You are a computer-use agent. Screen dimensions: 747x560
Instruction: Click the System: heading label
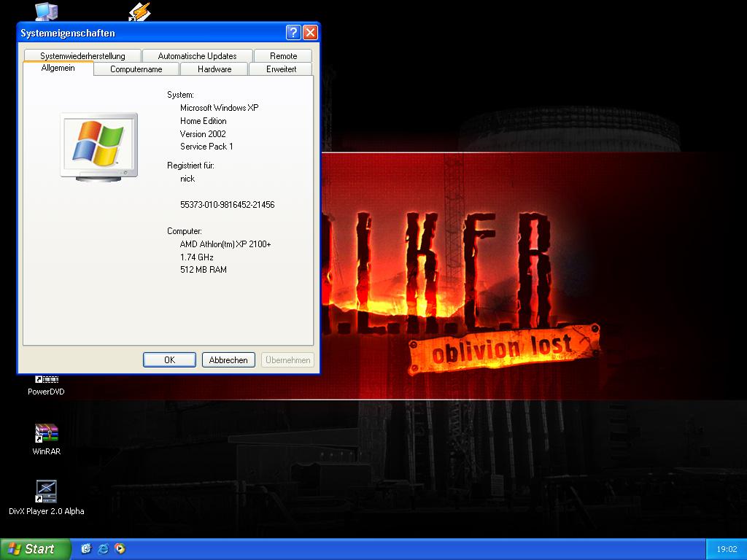tap(180, 95)
